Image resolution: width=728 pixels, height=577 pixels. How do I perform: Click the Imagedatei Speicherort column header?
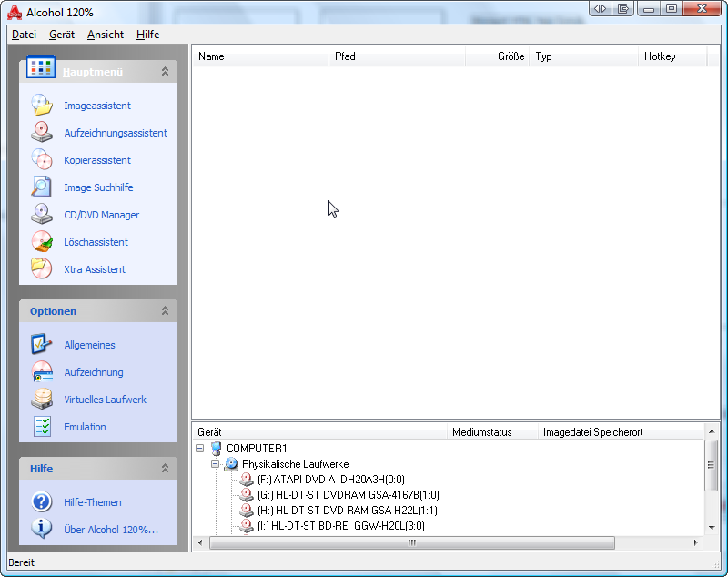pos(621,432)
